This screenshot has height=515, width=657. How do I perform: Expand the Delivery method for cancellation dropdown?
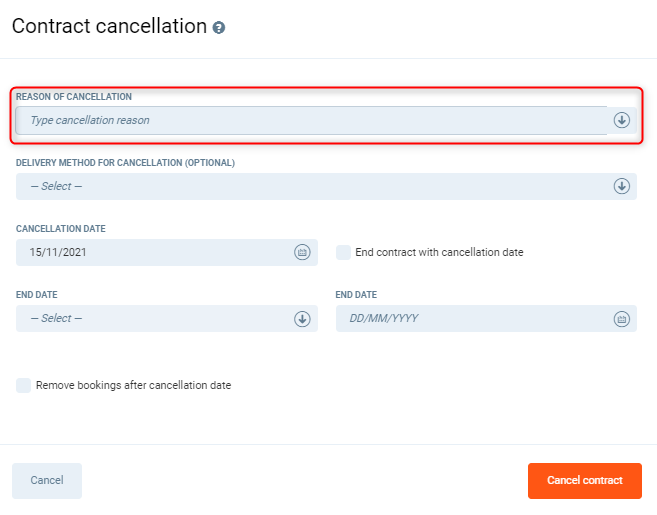click(310, 186)
